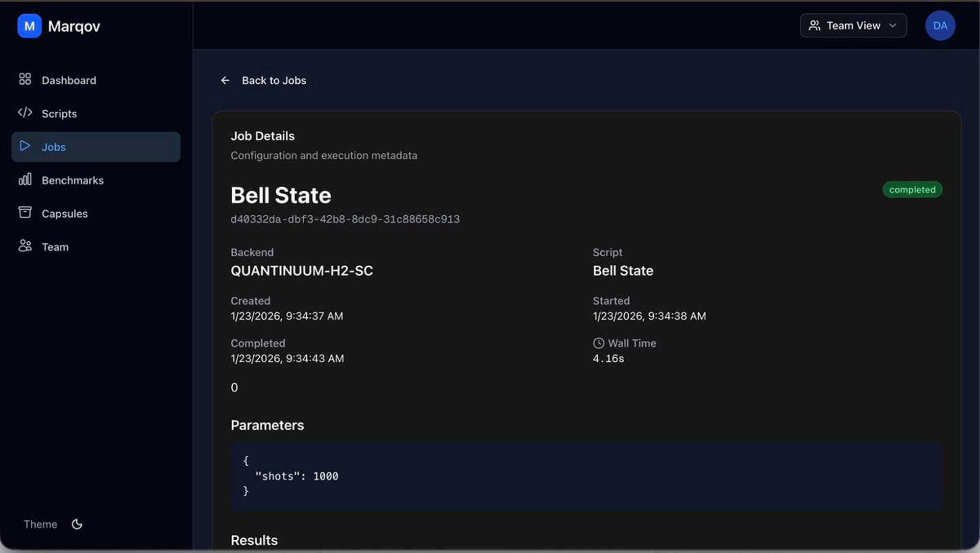This screenshot has width=980, height=553.
Task: Click the Benchmarks bar chart icon
Action: point(25,179)
